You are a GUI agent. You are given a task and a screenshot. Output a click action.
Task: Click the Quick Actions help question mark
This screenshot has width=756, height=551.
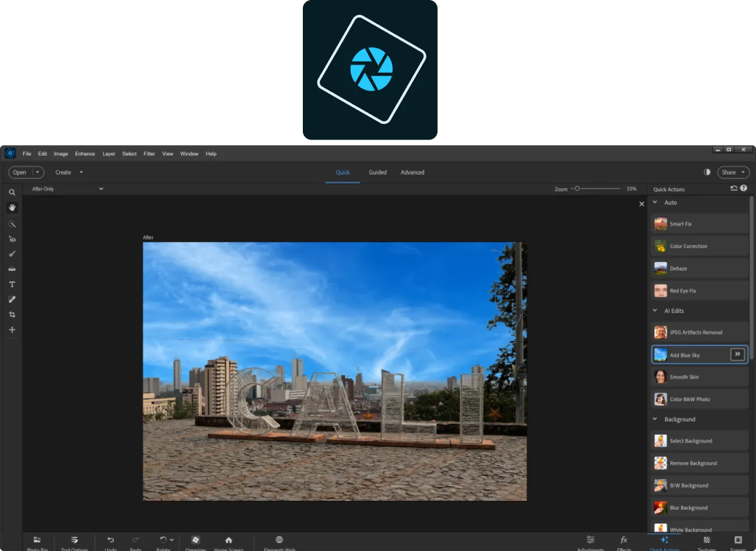point(744,188)
